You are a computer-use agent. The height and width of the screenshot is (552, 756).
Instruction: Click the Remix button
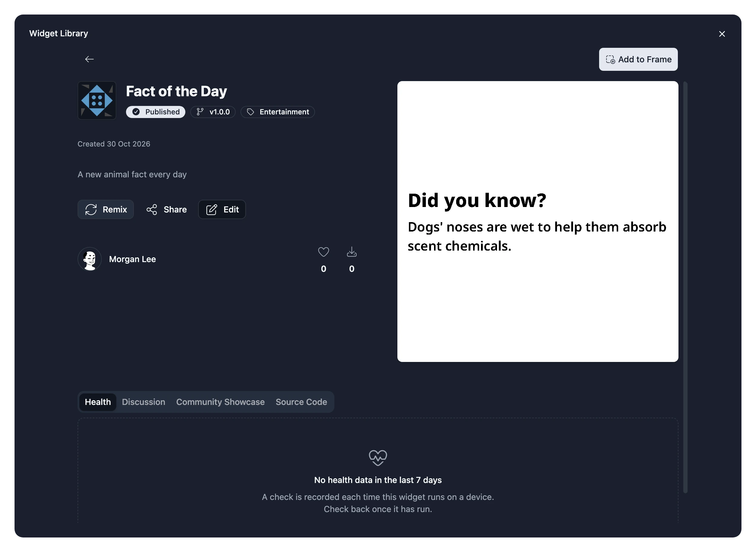point(106,209)
